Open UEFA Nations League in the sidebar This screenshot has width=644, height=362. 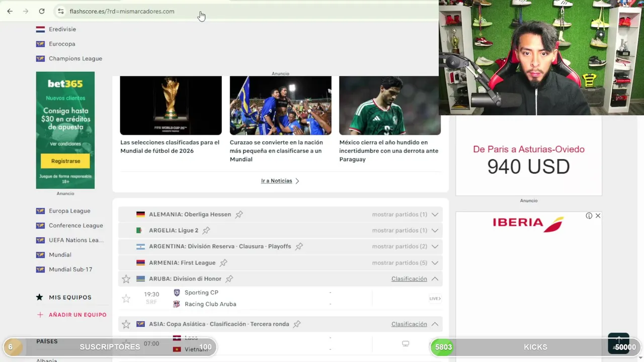(76, 240)
